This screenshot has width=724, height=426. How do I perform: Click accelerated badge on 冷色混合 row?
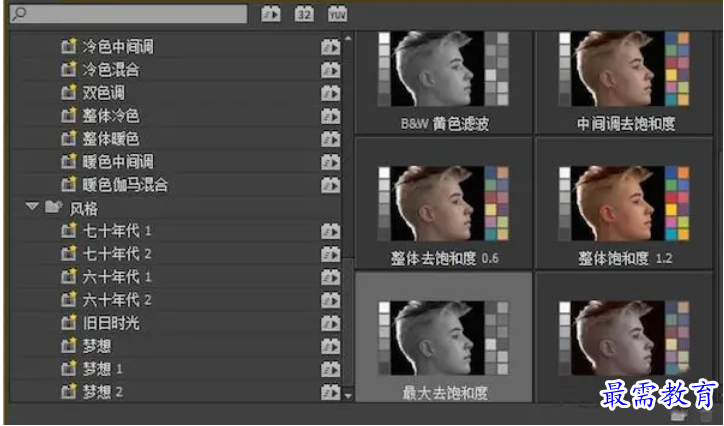[x=331, y=70]
